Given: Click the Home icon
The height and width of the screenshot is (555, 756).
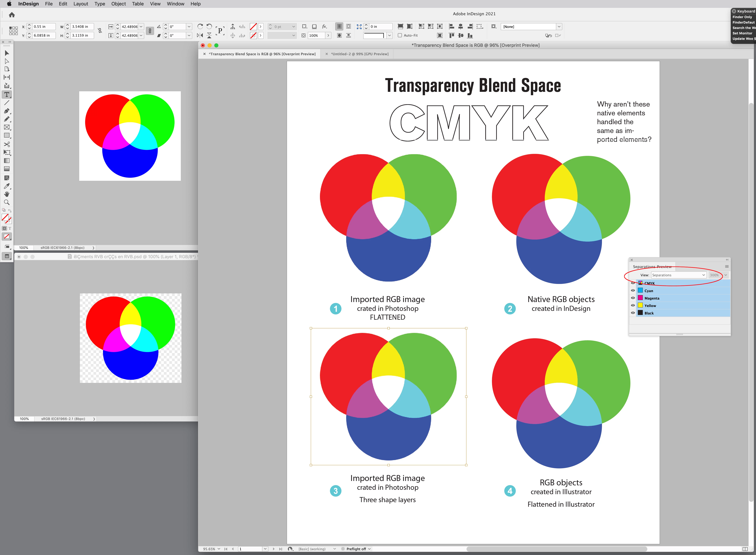Looking at the screenshot, I should pos(12,15).
